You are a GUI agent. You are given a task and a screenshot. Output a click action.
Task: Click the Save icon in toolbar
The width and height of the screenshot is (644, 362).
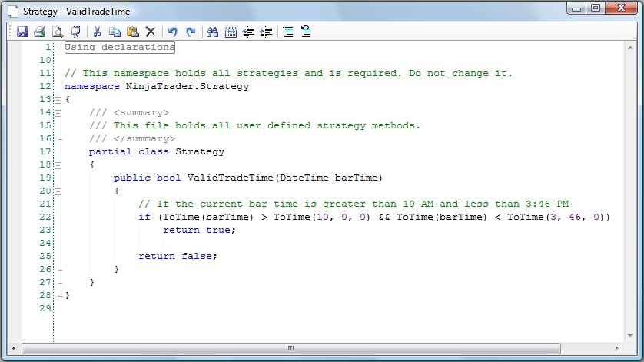(x=22, y=32)
